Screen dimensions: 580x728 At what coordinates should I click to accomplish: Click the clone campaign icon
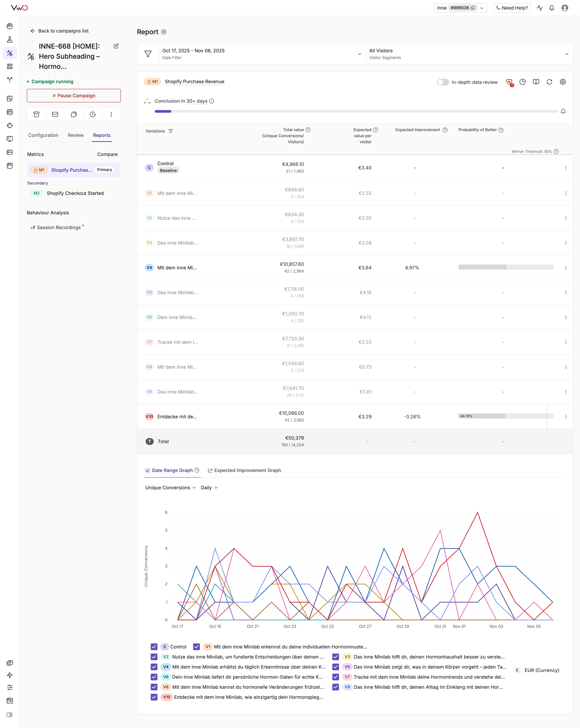pos(74,114)
